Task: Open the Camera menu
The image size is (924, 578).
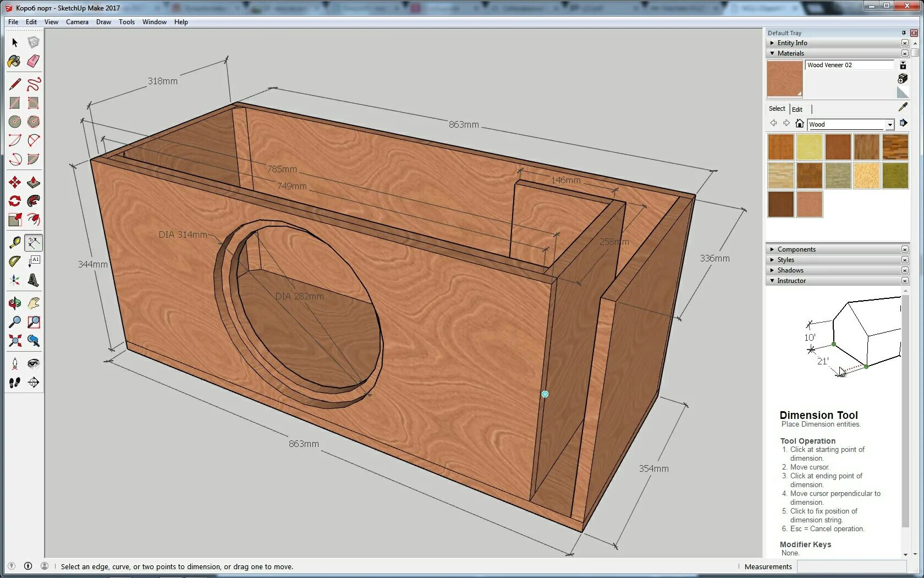Action: 77,22
